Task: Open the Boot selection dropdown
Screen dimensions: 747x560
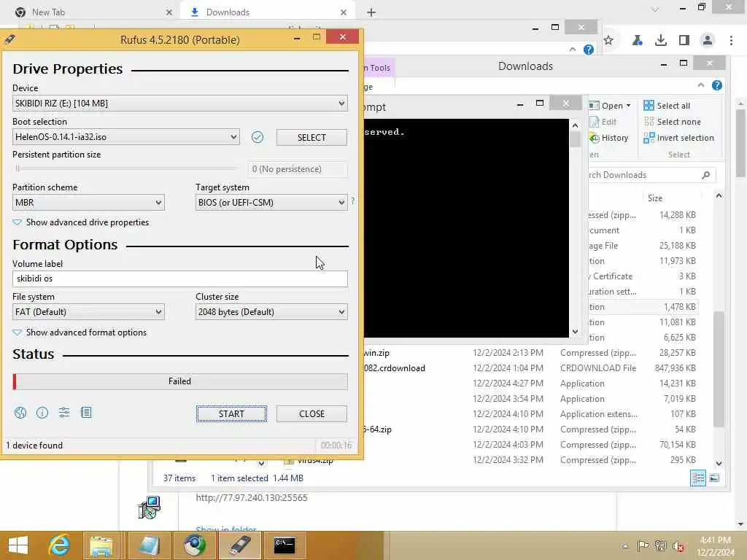Action: point(125,137)
